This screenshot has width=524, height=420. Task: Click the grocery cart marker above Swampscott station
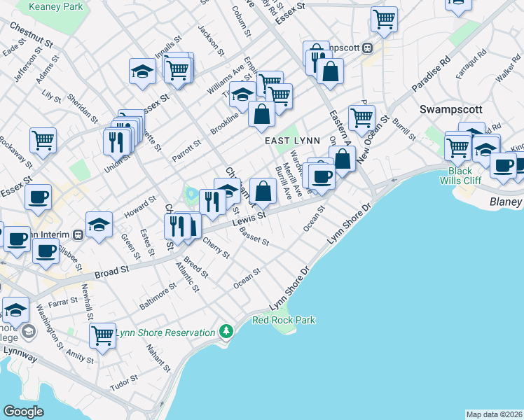pyautogui.click(x=385, y=22)
